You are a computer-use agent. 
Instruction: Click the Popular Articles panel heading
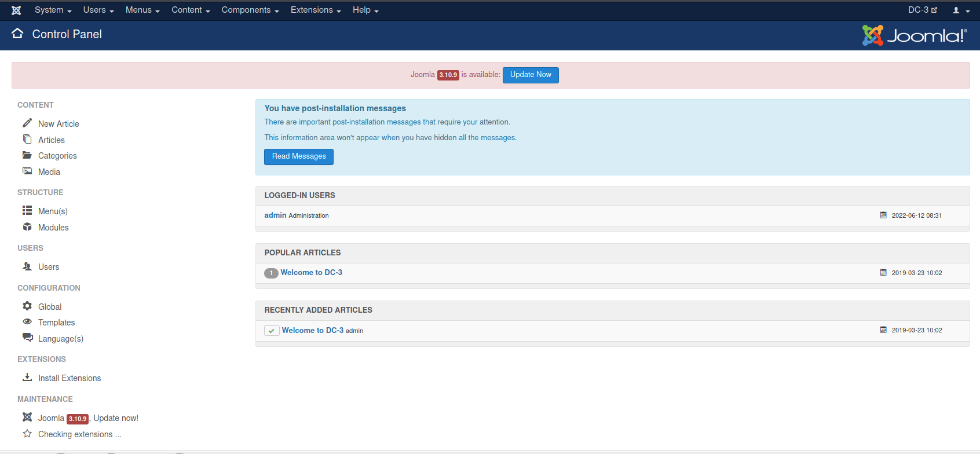[303, 253]
